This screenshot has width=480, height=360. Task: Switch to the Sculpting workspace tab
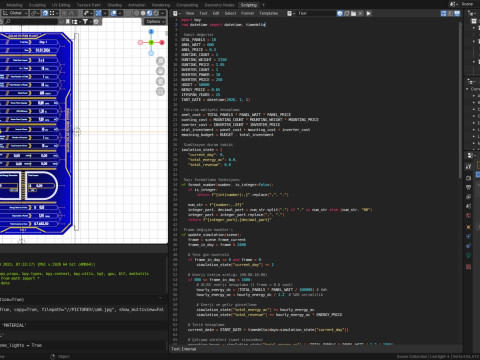[x=37, y=5]
